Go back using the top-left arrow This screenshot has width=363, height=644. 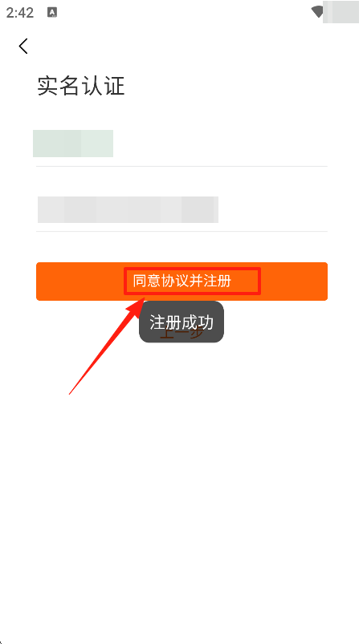pyautogui.click(x=23, y=46)
